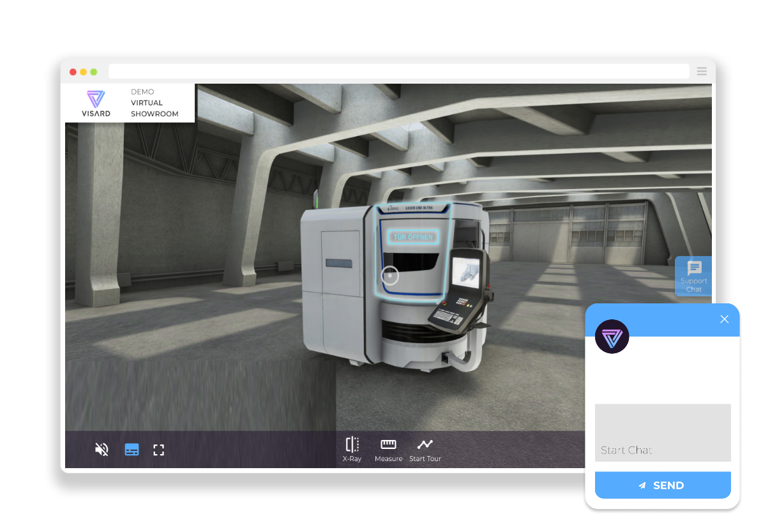The width and height of the screenshot is (777, 532).
Task: Click the Visard logo
Action: (x=96, y=103)
